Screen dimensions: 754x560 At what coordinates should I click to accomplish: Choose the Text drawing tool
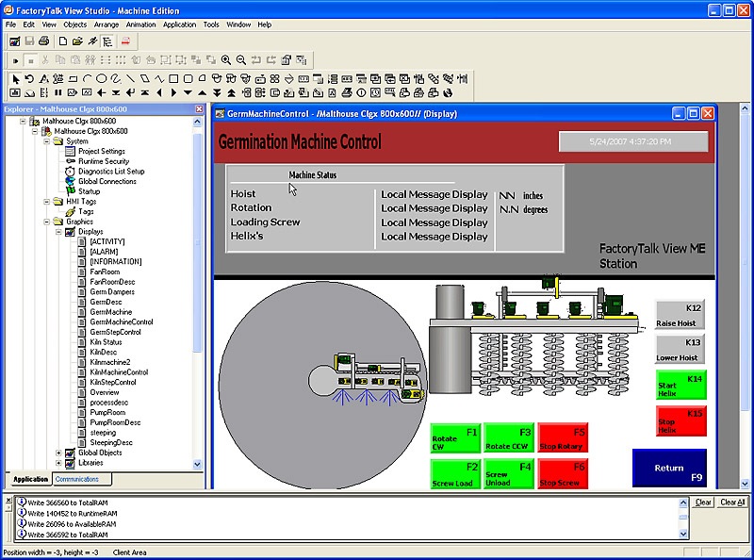click(x=44, y=78)
